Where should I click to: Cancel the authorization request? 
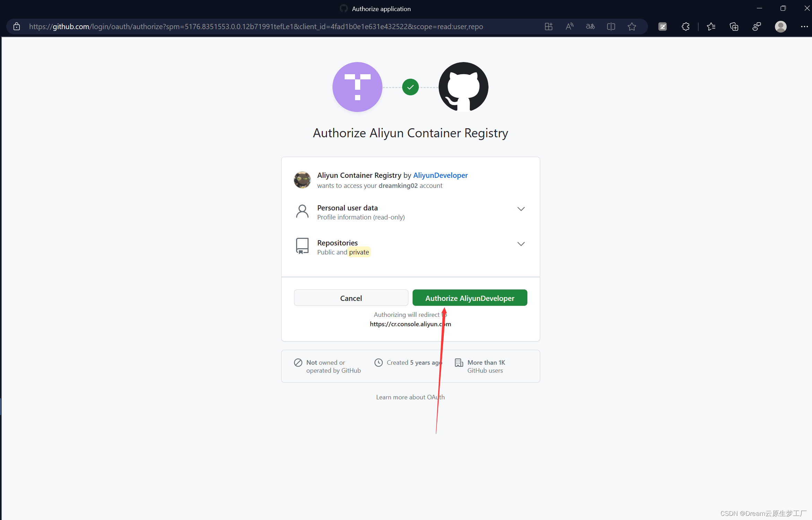click(x=351, y=298)
